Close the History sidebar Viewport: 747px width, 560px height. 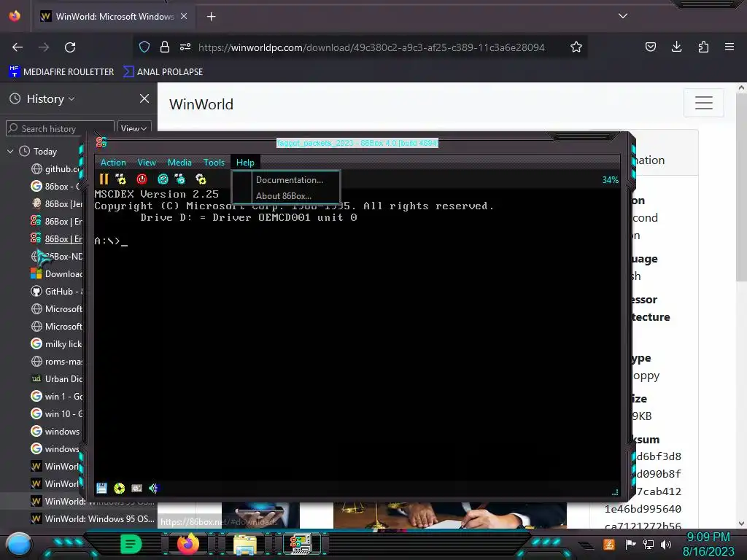click(x=144, y=98)
